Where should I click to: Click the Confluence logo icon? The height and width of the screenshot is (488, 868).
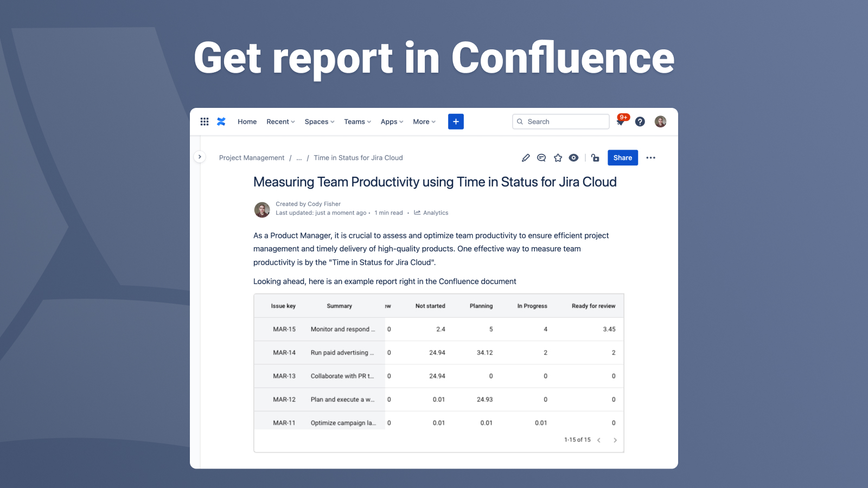(221, 121)
